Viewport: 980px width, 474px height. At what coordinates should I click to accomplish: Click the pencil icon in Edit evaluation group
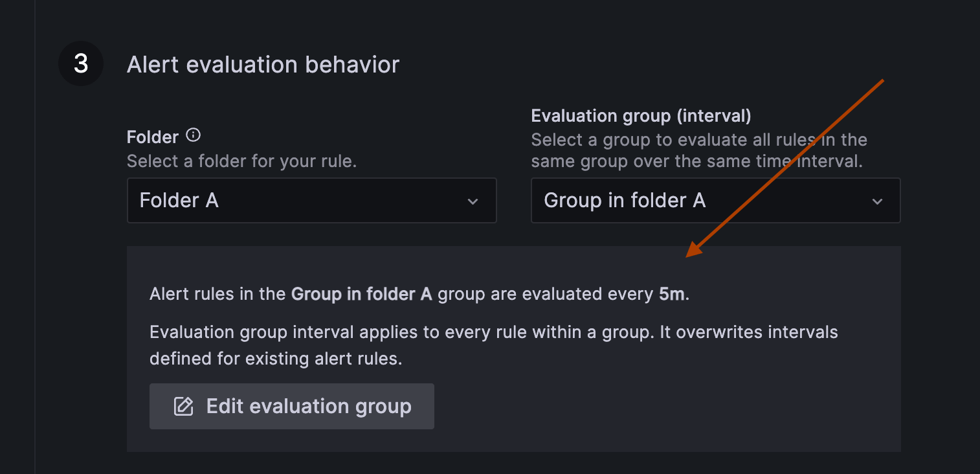click(x=184, y=407)
